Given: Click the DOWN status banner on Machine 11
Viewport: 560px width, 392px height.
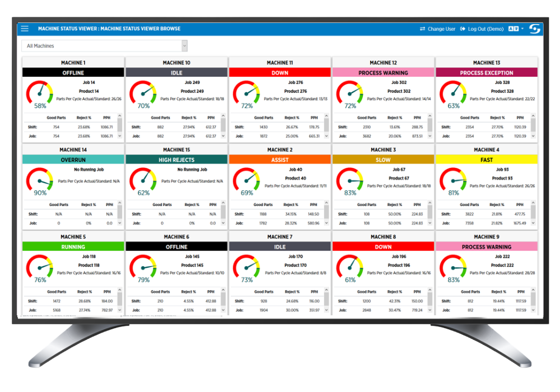Looking at the screenshot, I should 279,72.
